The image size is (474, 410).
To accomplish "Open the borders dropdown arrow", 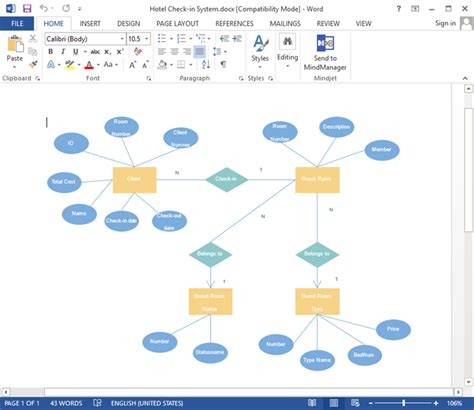I will [x=191, y=65].
